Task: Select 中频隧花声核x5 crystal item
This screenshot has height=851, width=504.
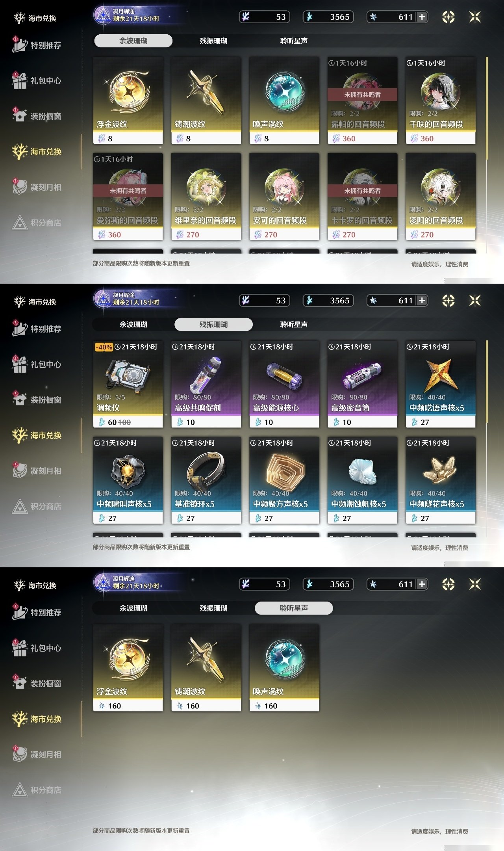Action: [441, 481]
